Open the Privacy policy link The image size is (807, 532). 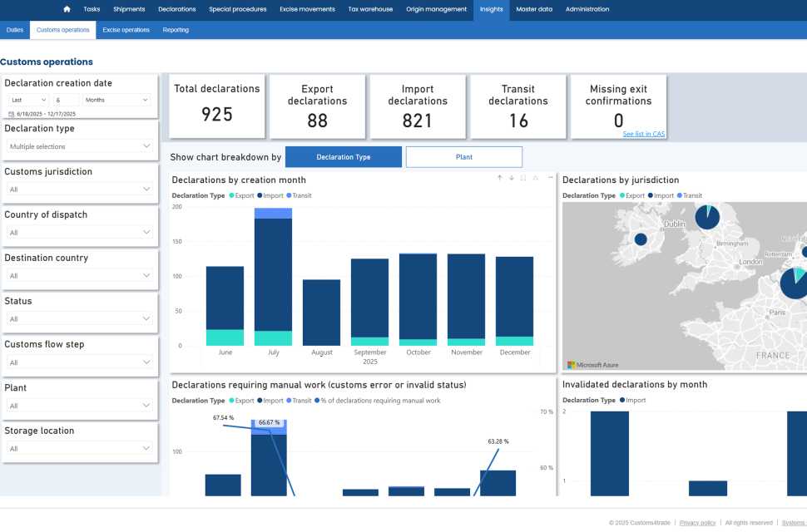click(697, 523)
